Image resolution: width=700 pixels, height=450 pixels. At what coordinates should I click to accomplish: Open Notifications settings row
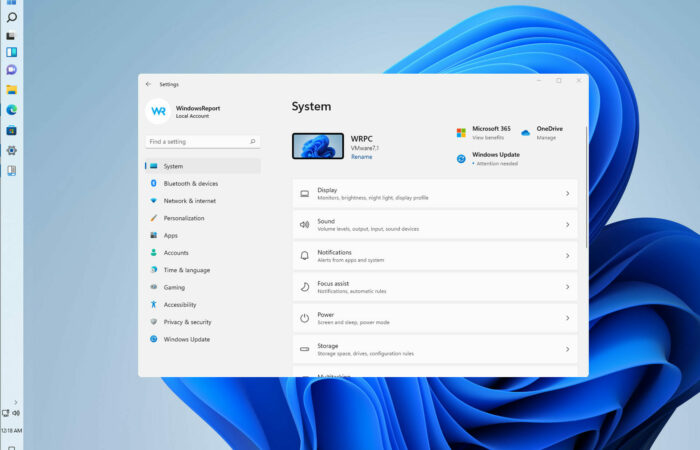click(x=435, y=256)
